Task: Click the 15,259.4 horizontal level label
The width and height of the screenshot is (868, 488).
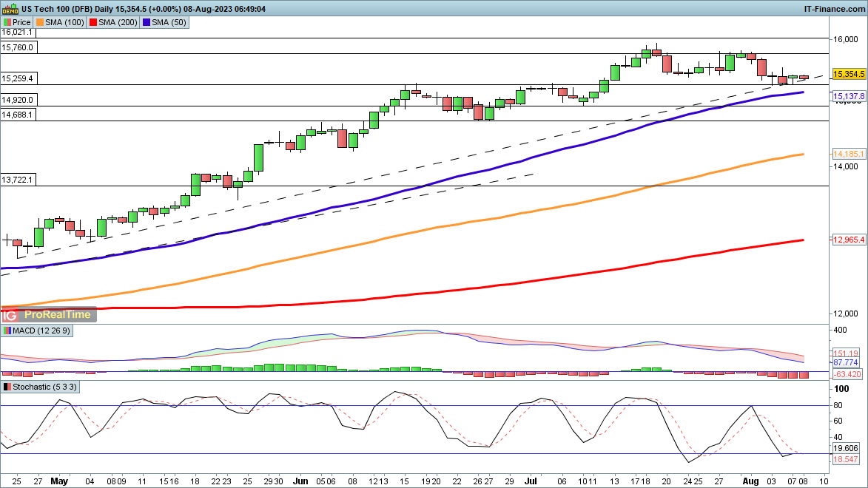Action: pyautogui.click(x=18, y=78)
